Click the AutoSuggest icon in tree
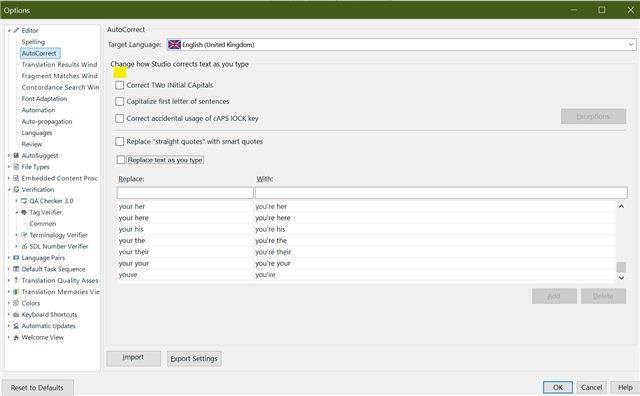Image resolution: width=640 pixels, height=396 pixels. pos(16,156)
